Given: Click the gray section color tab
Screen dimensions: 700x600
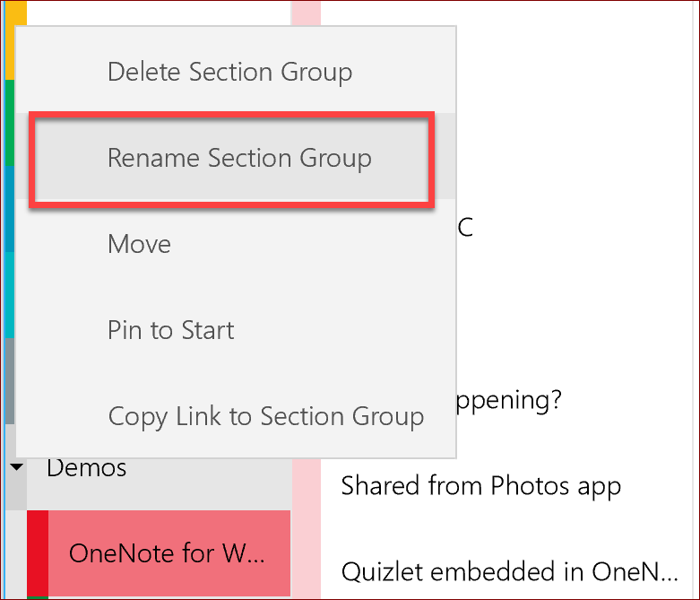Looking at the screenshot, I should coord(10,380).
